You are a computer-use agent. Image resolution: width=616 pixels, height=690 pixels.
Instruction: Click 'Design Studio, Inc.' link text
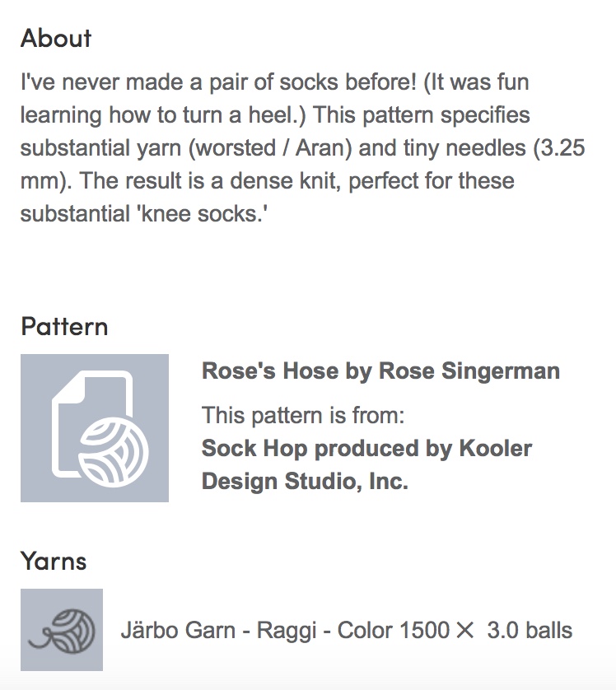pyautogui.click(x=305, y=481)
